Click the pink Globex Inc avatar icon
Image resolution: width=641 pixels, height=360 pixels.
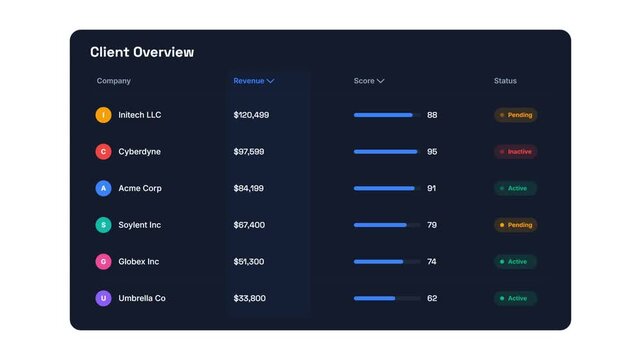pyautogui.click(x=103, y=262)
